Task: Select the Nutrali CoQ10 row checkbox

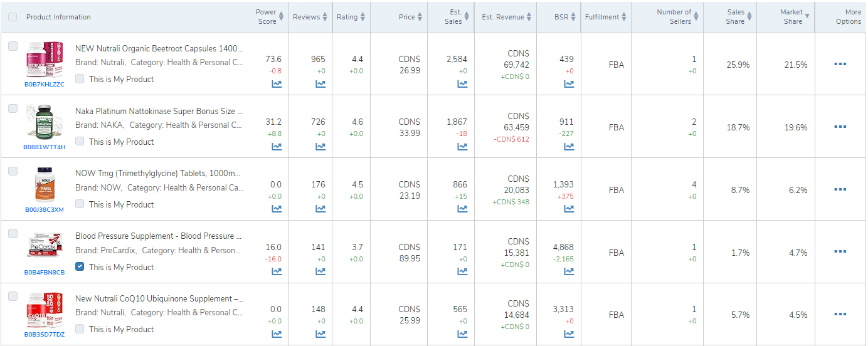Action: 13,296
